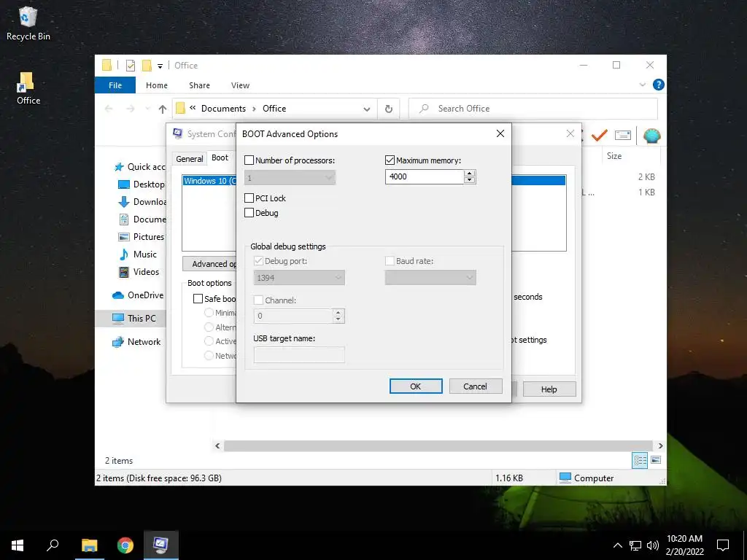Switch to the General tab
This screenshot has height=560, width=747.
click(x=189, y=158)
